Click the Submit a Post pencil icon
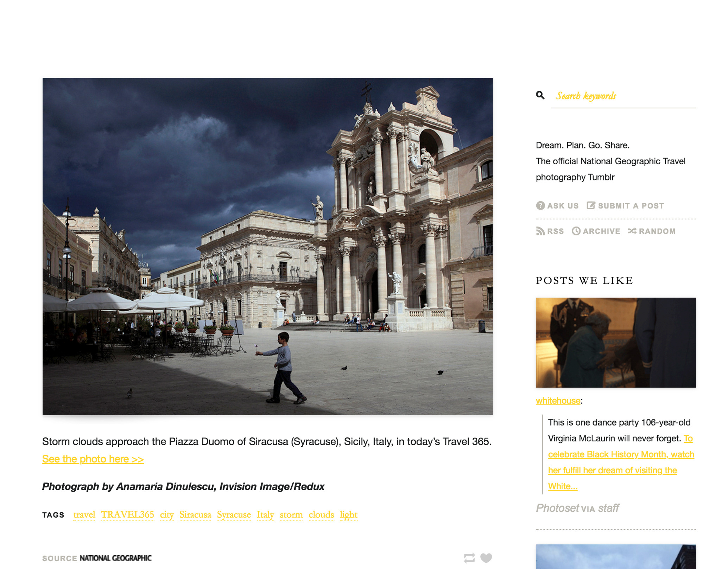The height and width of the screenshot is (569, 728). [x=591, y=205]
